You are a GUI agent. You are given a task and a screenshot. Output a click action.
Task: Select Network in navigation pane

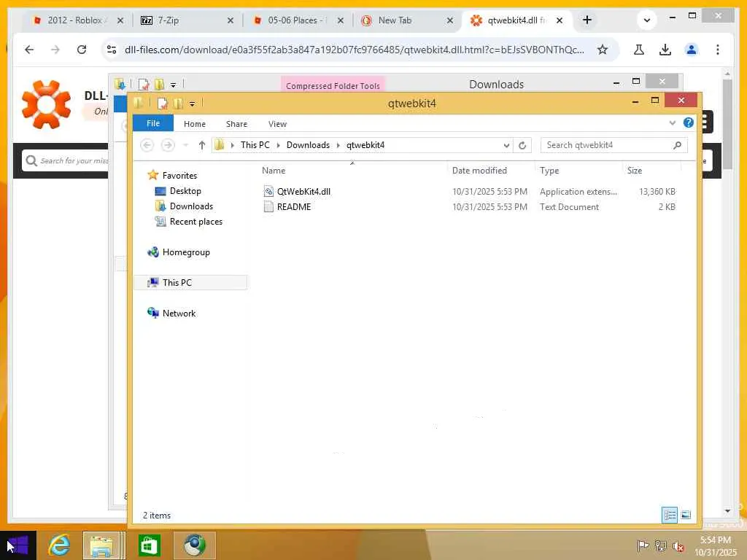pos(179,313)
